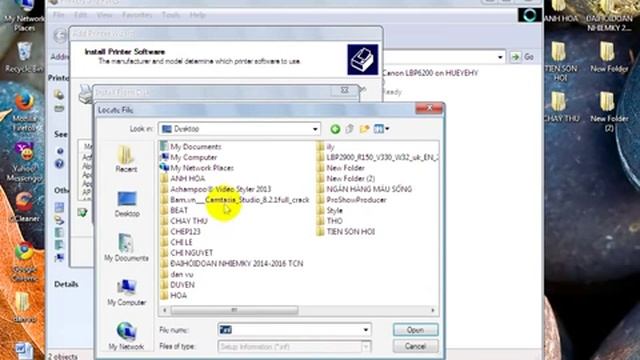640x360 pixels.
Task: Click the scrollbar left arrow
Action: tap(164, 310)
